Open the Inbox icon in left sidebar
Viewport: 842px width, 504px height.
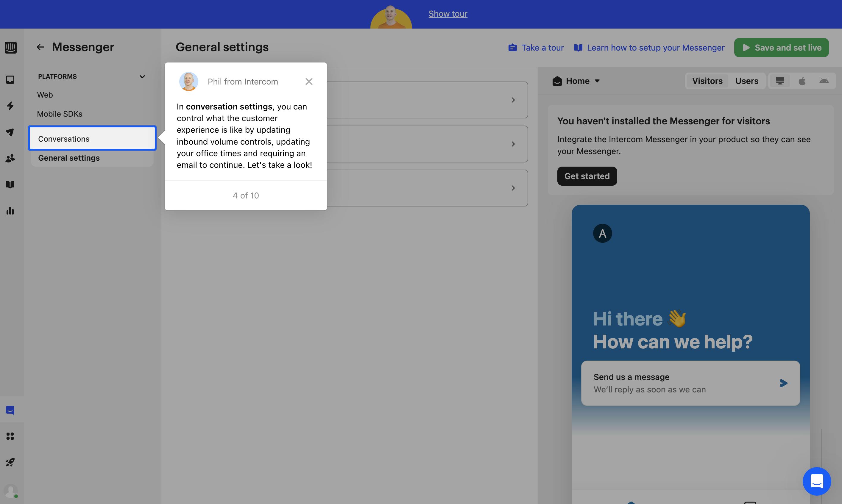coord(10,79)
